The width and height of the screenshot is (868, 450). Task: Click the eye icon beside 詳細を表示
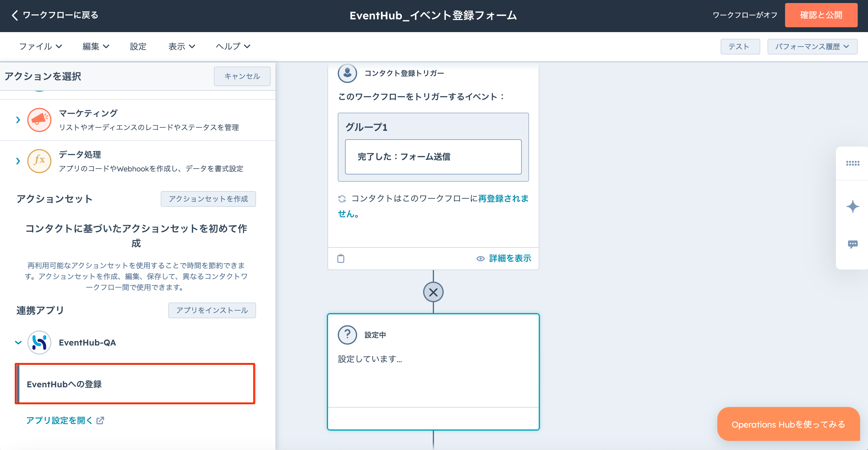[x=480, y=259]
